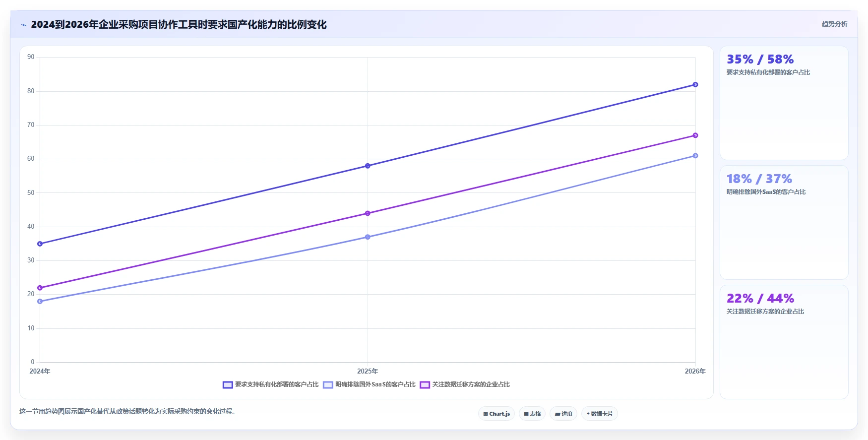Screen dimensions: 868x440
Task: Click the y-axis label 90
Action: 31,57
